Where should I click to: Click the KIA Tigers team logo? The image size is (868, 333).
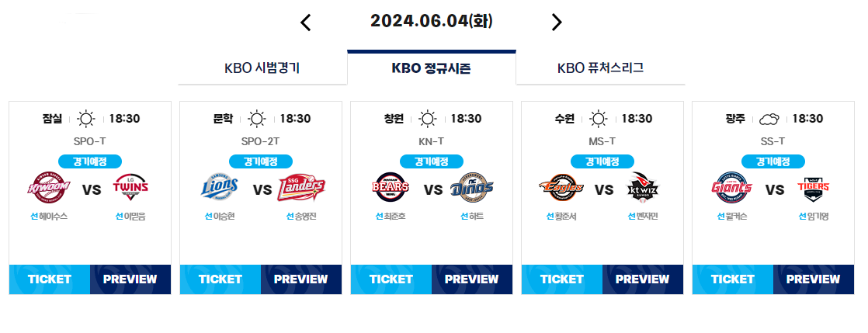pyautogui.click(x=814, y=187)
